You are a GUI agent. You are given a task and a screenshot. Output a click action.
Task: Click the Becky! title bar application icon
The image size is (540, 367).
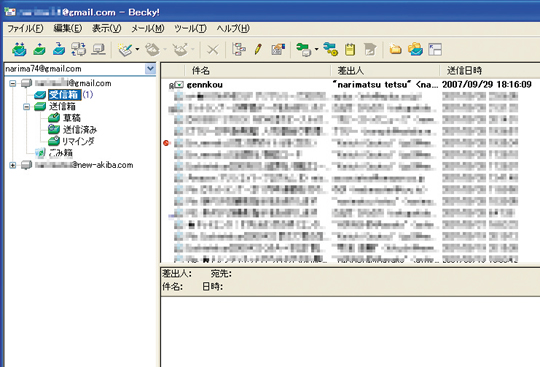[x=10, y=12]
